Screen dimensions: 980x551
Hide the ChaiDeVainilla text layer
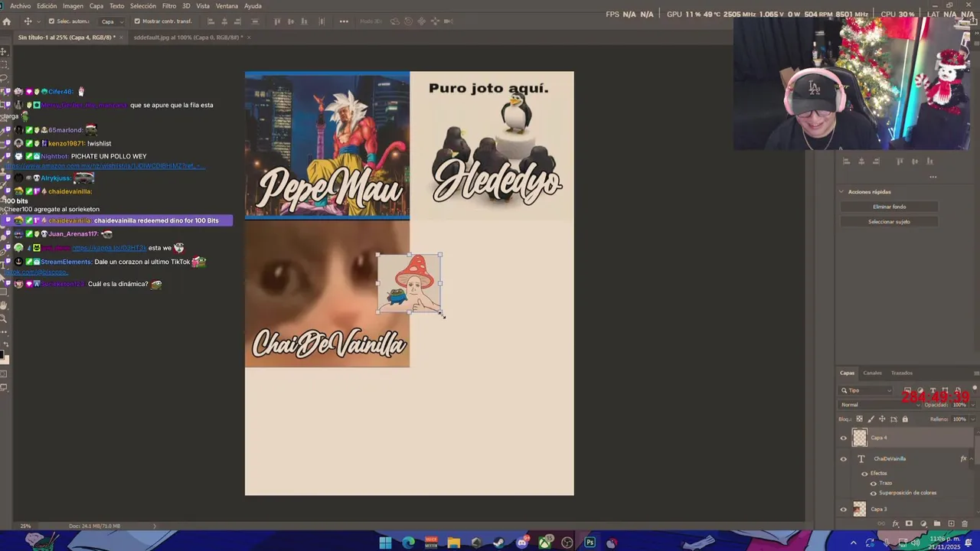click(844, 459)
